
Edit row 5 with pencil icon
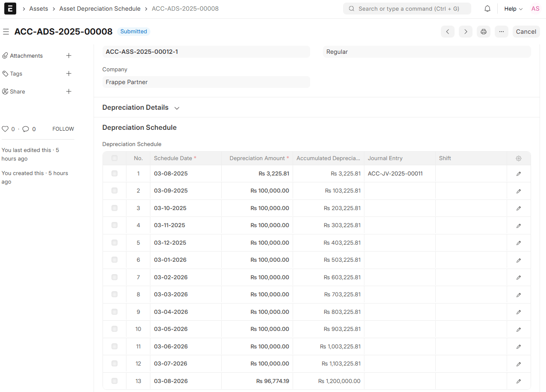pos(519,243)
